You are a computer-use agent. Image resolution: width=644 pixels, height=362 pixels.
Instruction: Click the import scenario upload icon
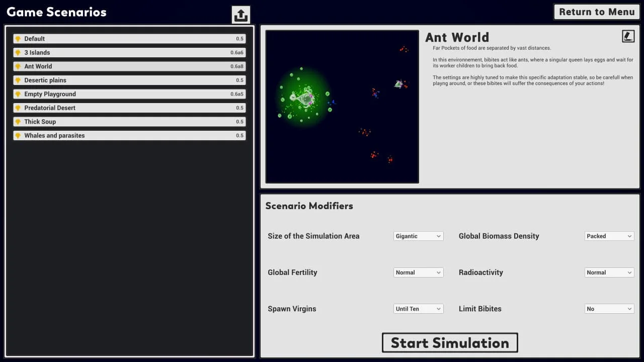click(241, 15)
